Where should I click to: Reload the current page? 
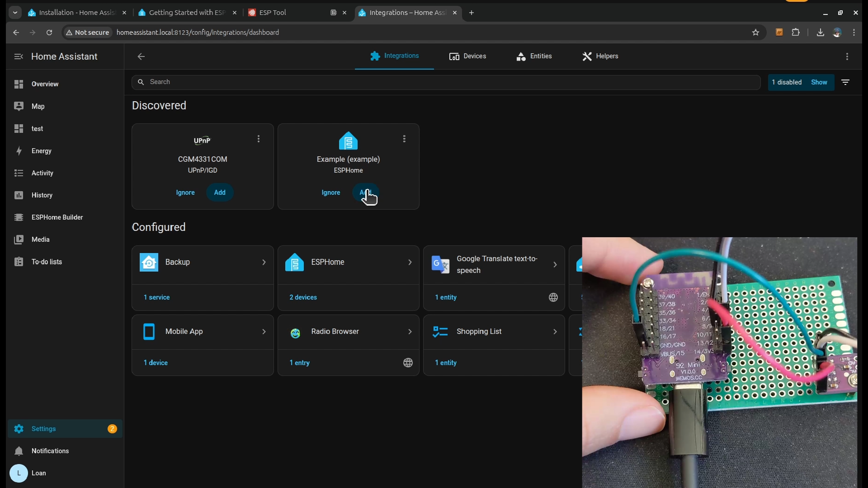coord(49,33)
